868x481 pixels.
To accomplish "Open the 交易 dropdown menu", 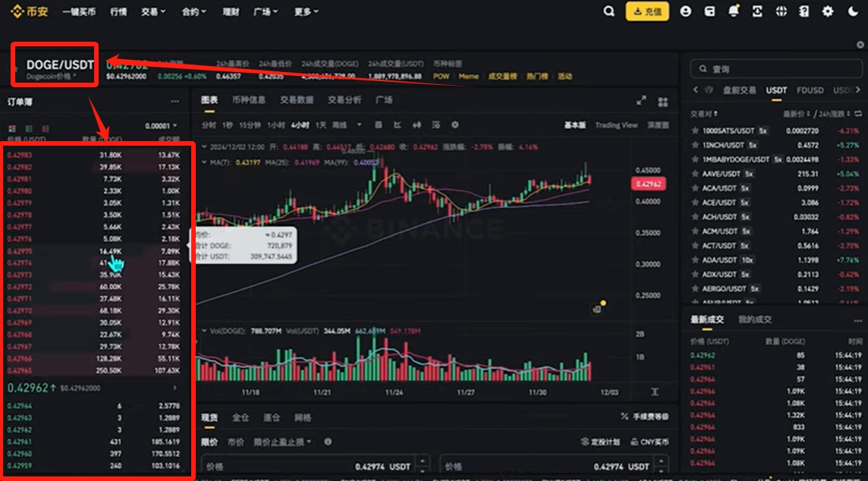I will 153,11.
